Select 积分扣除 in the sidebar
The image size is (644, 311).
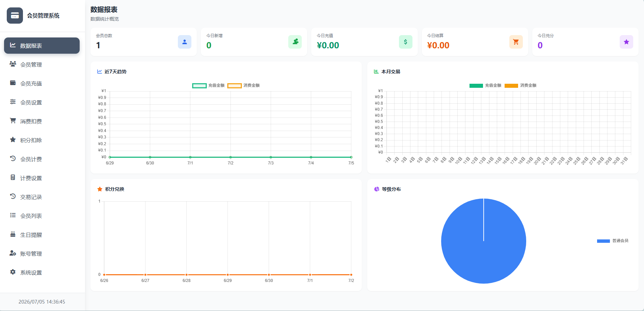click(42, 140)
